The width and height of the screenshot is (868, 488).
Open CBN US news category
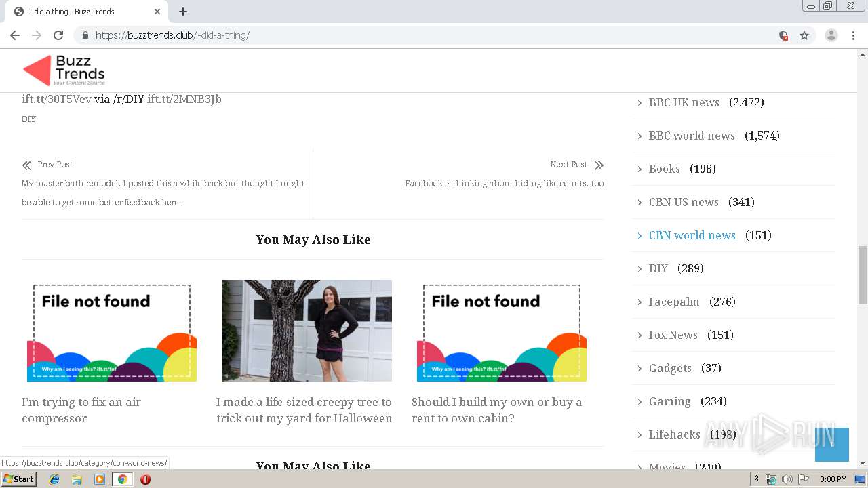click(684, 202)
